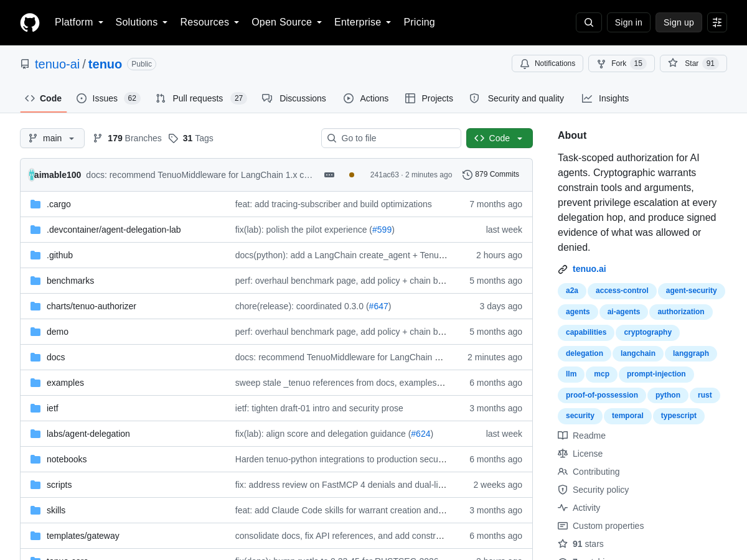747x560 pixels.
Task: Open the search magnifier in header
Action: 589,22
